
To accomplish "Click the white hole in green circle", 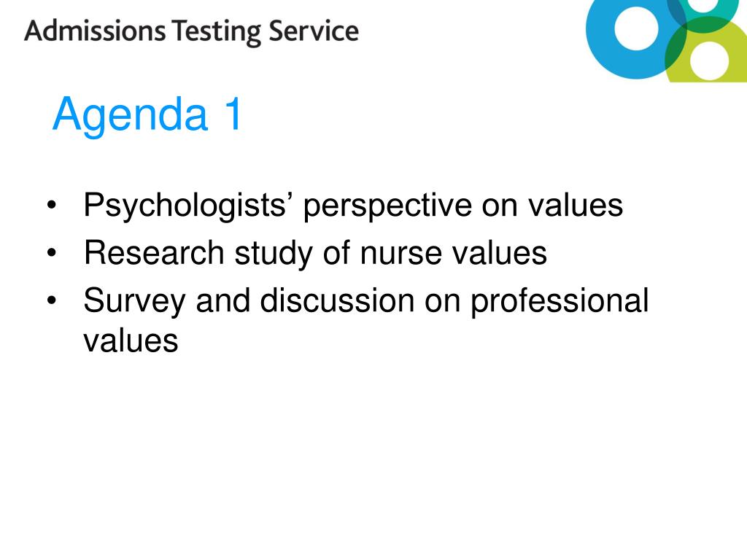I will click(709, 61).
